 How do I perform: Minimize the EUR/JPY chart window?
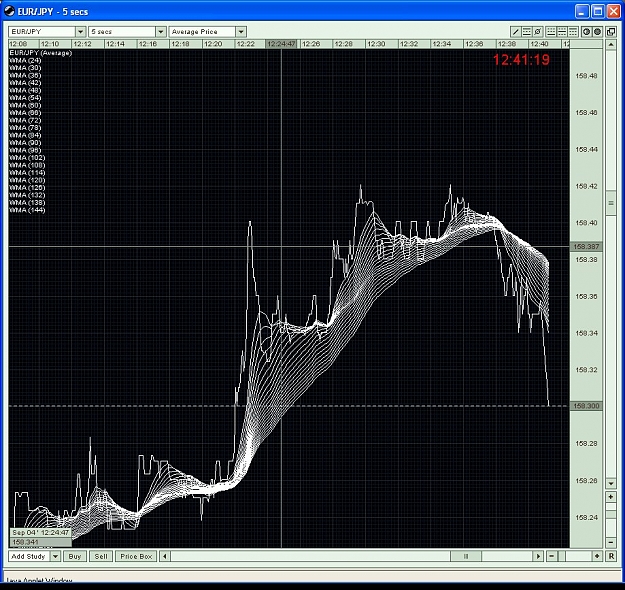pyautogui.click(x=582, y=11)
